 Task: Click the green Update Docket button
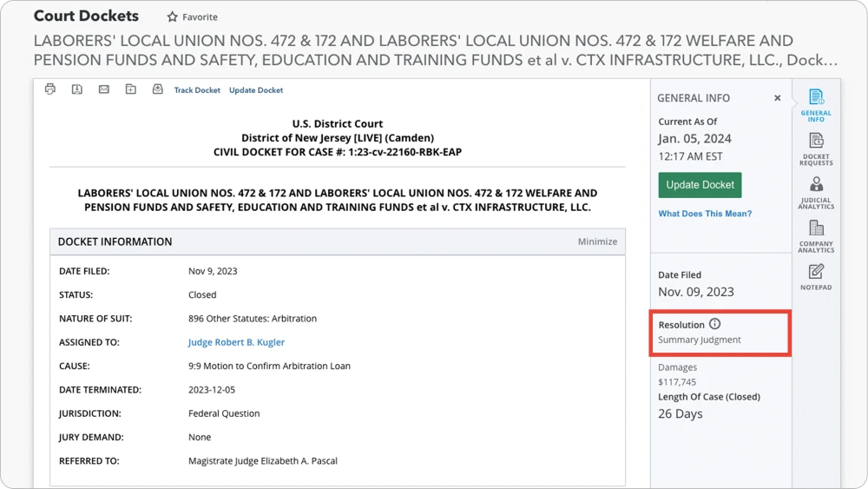(x=700, y=185)
